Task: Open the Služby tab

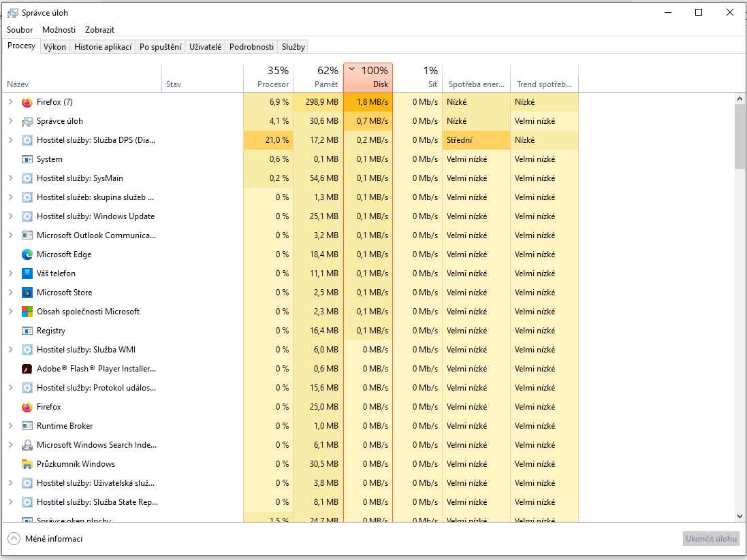Action: click(293, 47)
